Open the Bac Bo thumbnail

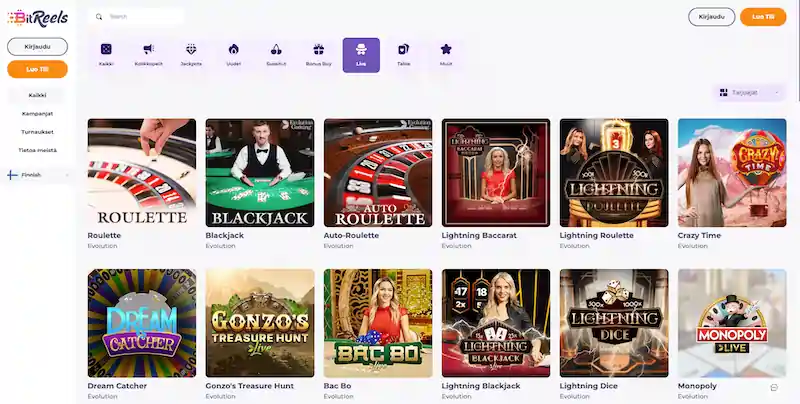pyautogui.click(x=378, y=323)
